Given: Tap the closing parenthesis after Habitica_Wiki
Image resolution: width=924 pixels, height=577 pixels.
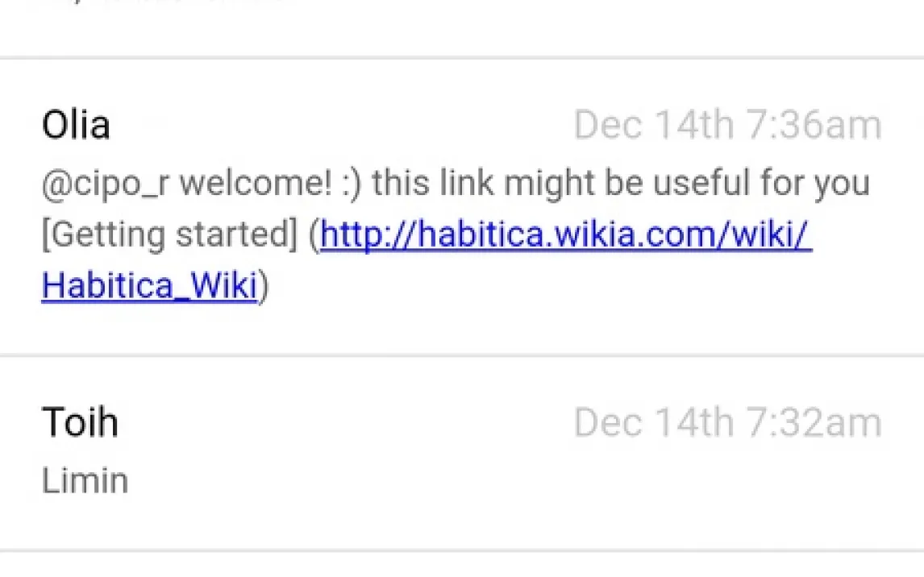Looking at the screenshot, I should 263,286.
